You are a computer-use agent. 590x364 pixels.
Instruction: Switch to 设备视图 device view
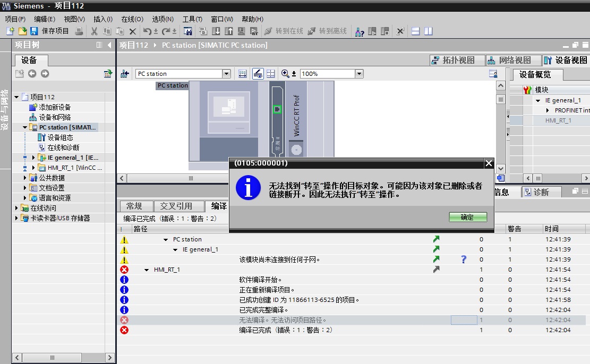coord(566,60)
